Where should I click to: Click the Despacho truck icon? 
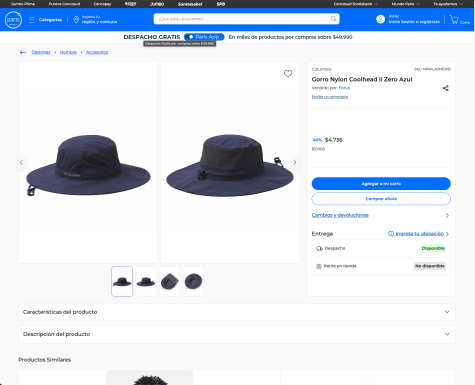(x=319, y=248)
